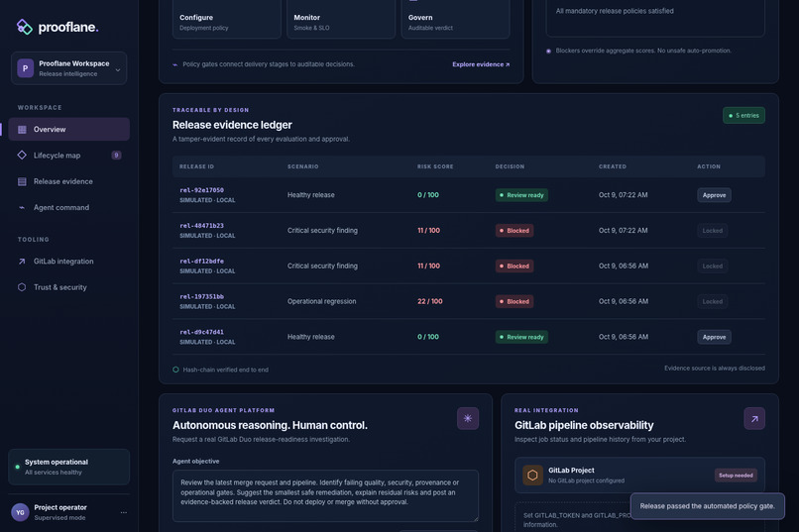Click the RELEASE ID column header
The width and height of the screenshot is (799, 532).
[x=196, y=166]
